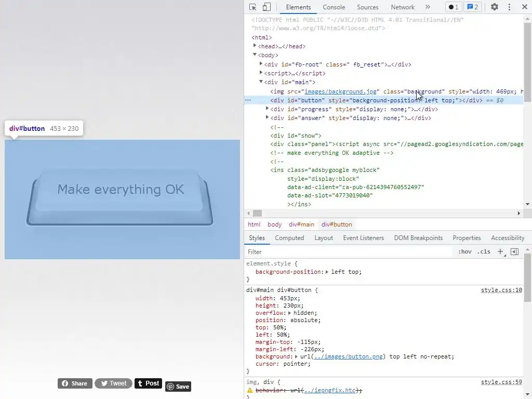The height and width of the screenshot is (399, 532).
Task: Select the ins class adsbygoogle line
Action: [325, 170]
